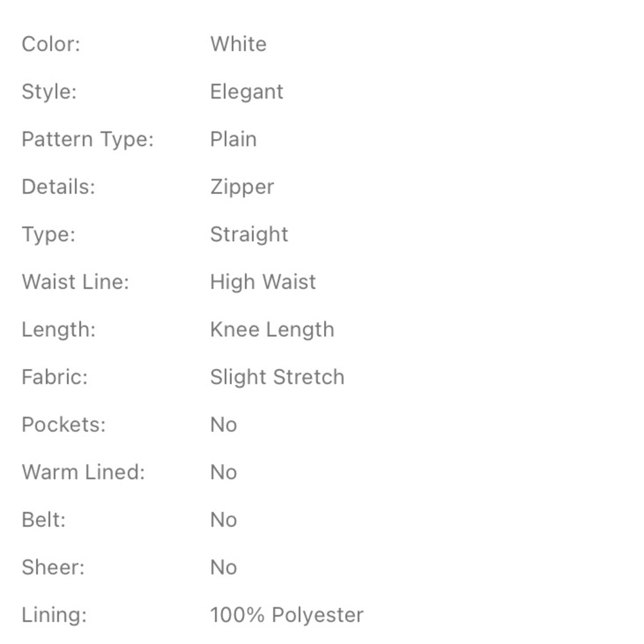The image size is (644, 644).
Task: Click the "Lining:" label
Action: [54, 615]
